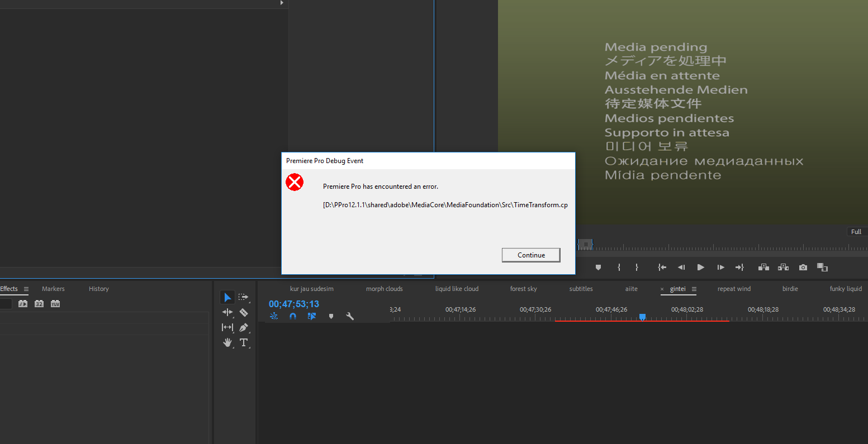Open the 'morph clouds' sequence tab

(385, 289)
